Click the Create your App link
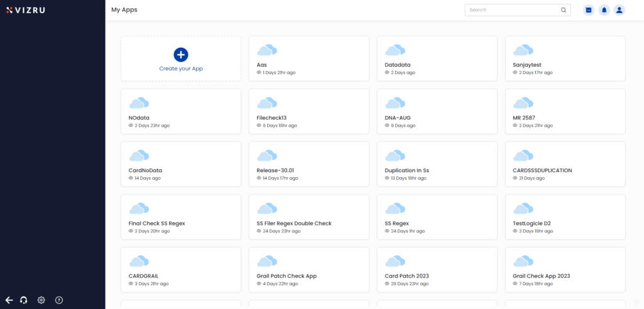Image resolution: width=644 pixels, height=309 pixels. [x=181, y=68]
